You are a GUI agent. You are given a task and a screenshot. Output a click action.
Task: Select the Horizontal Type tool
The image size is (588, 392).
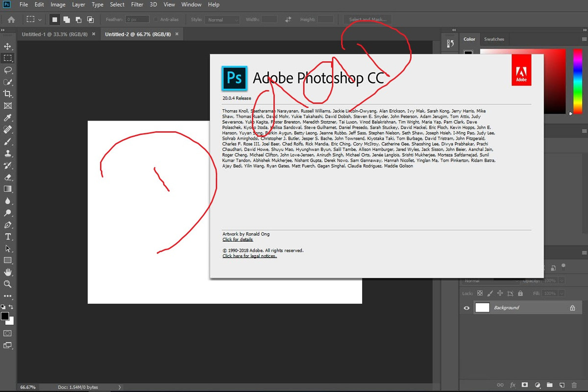click(8, 237)
